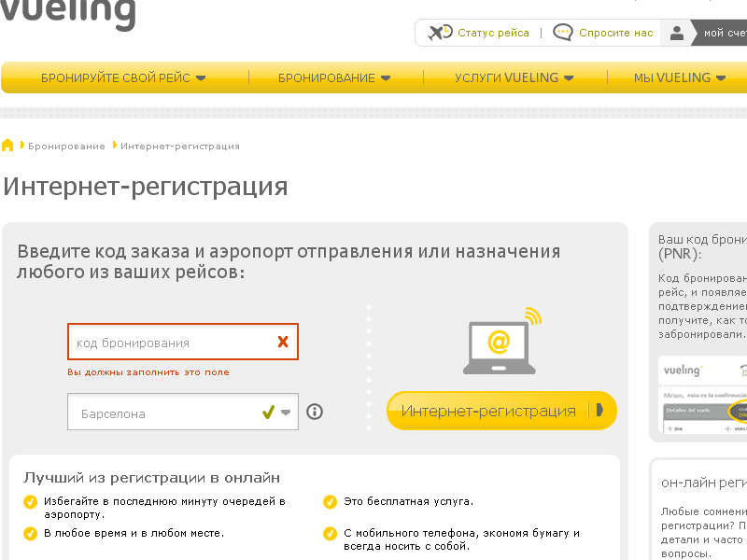Click the Это бесплатная услуга text
This screenshot has height=560, width=747.
tap(408, 501)
